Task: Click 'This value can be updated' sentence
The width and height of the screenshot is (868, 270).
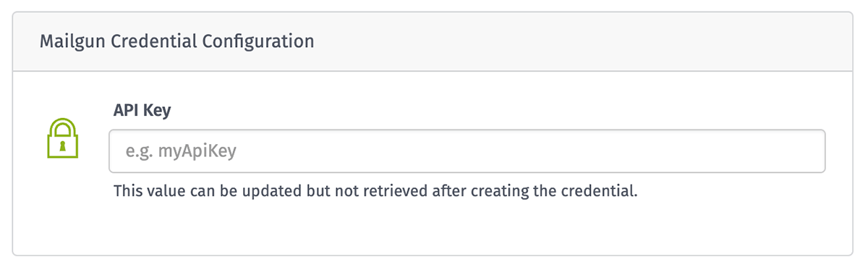Action: [203, 193]
